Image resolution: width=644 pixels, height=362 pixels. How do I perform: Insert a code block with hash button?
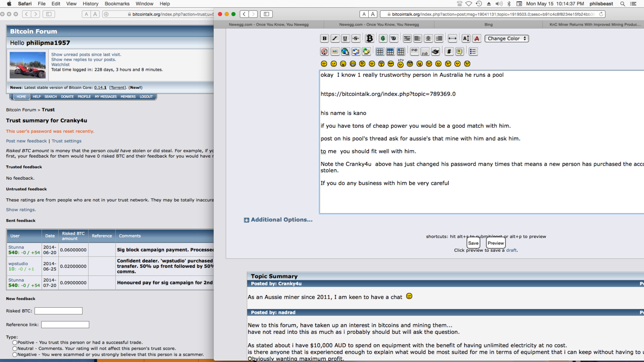pyautogui.click(x=449, y=51)
